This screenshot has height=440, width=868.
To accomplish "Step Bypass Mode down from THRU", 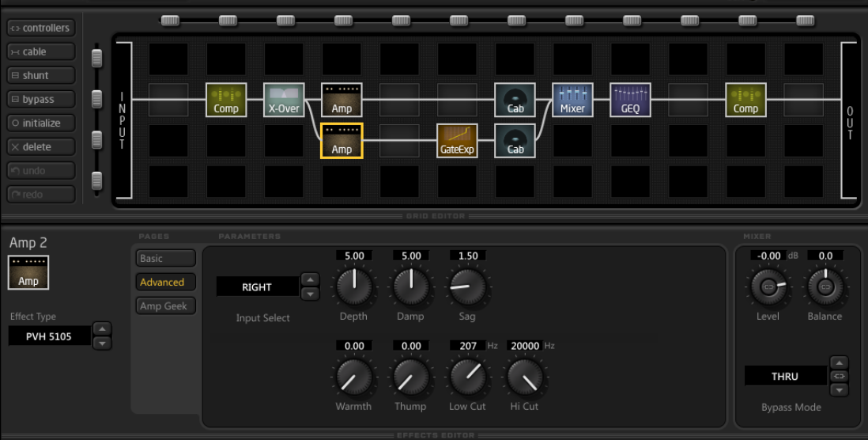I will (x=840, y=390).
